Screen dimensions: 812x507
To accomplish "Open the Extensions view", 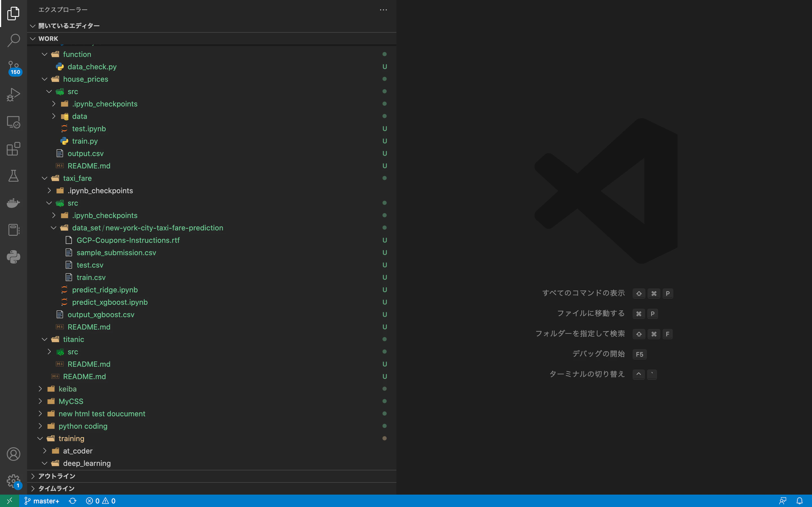I will 14,149.
